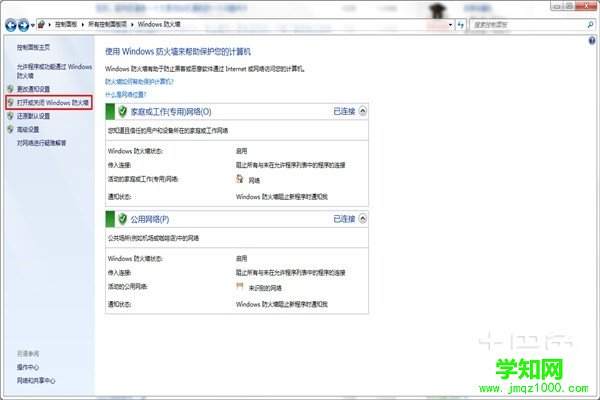The height and width of the screenshot is (400, 600).
Task: Select 所有控制面板项 breadcrumb in the address bar
Action: pos(108,24)
